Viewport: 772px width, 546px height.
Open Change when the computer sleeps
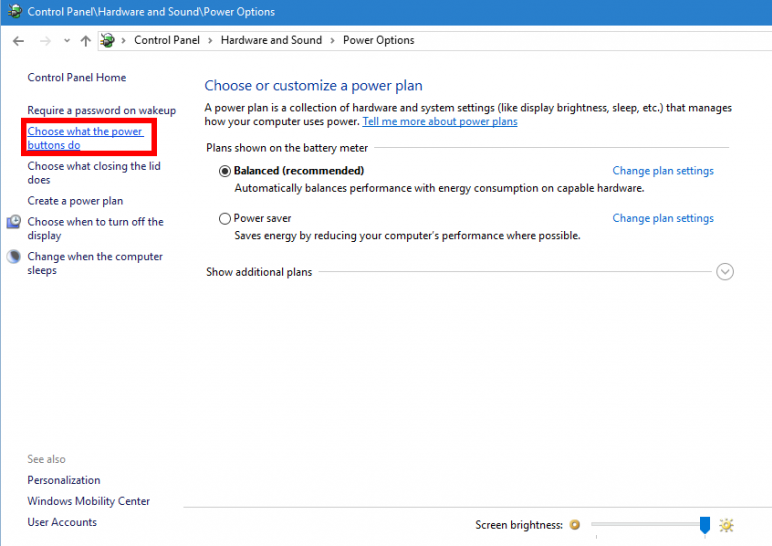[x=95, y=263]
